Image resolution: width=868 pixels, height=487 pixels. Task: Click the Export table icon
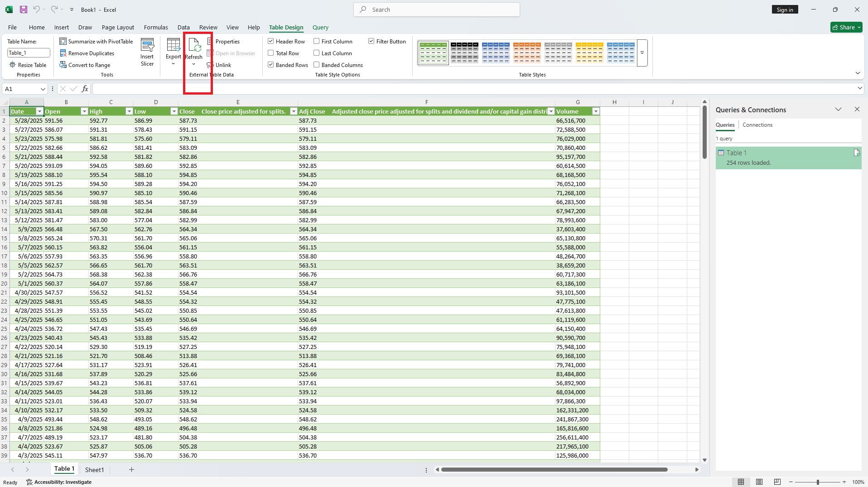pyautogui.click(x=173, y=45)
